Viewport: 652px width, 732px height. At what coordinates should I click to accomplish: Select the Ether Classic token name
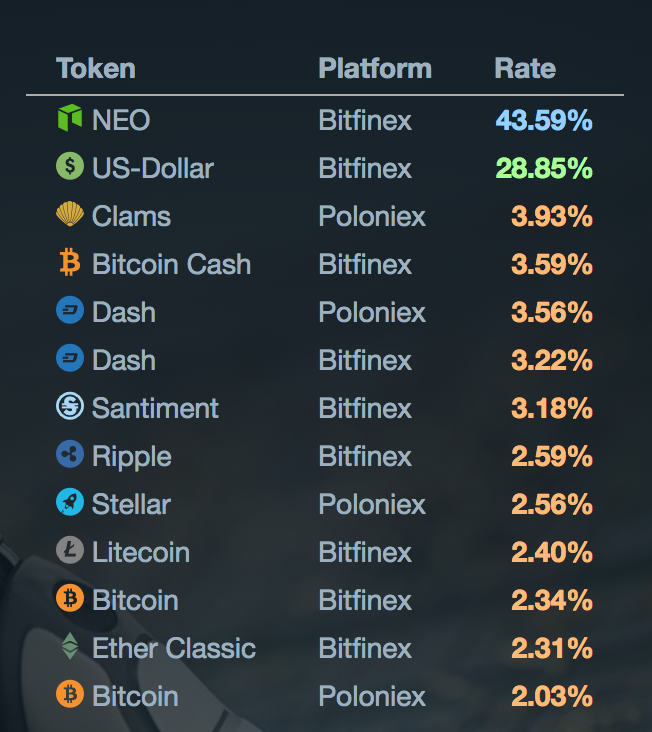tap(174, 648)
